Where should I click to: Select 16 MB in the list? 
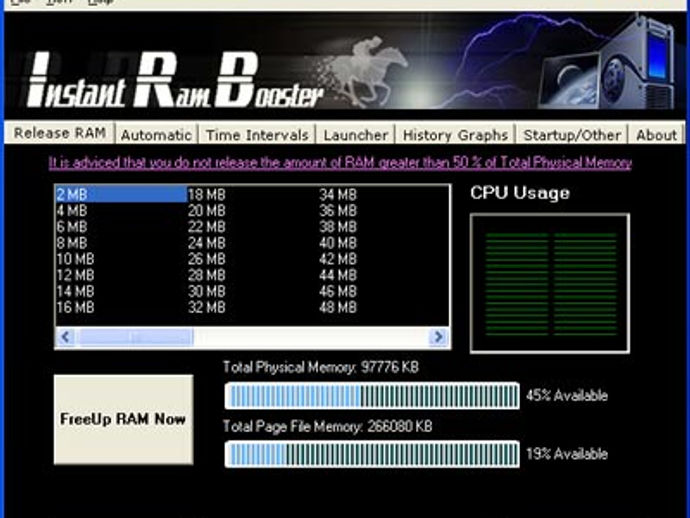[75, 308]
